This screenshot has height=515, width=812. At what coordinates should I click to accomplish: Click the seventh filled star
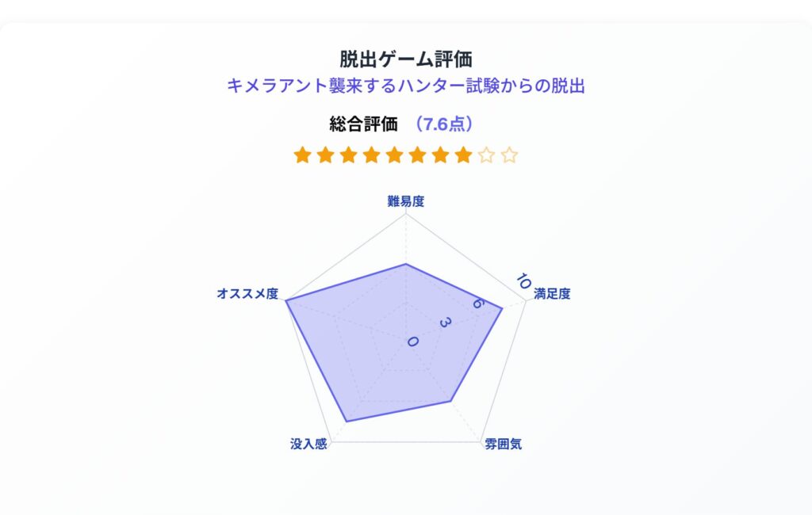(441, 154)
